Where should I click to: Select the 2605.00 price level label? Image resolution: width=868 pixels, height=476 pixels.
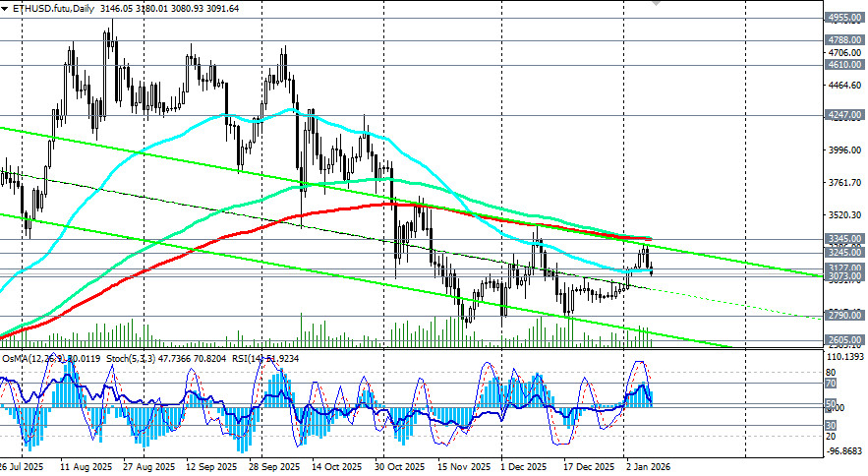click(x=843, y=340)
